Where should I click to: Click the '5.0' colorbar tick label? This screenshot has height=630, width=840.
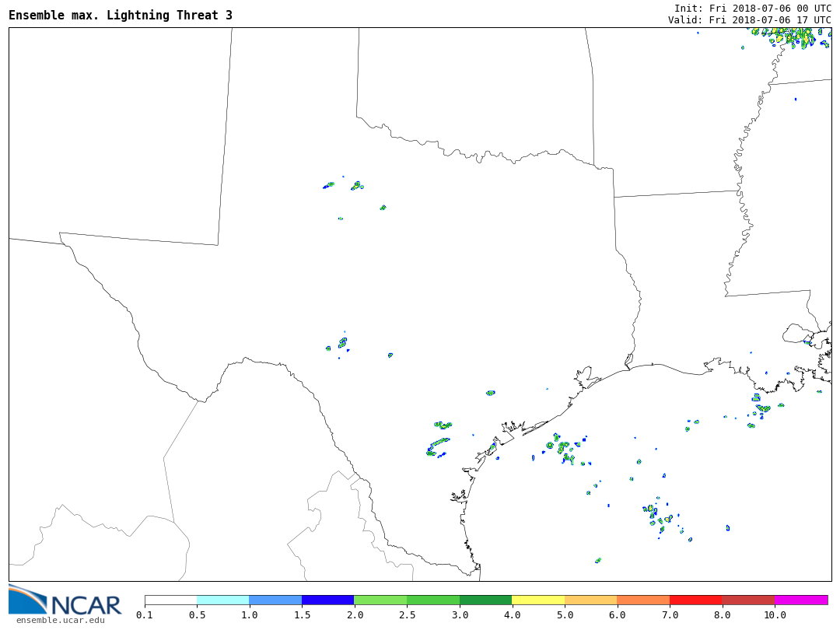pos(564,615)
